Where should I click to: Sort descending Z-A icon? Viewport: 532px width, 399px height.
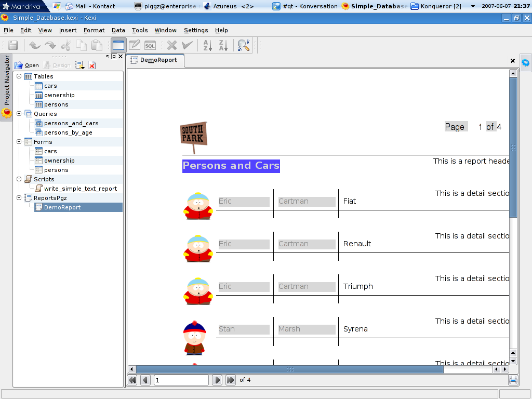click(223, 45)
